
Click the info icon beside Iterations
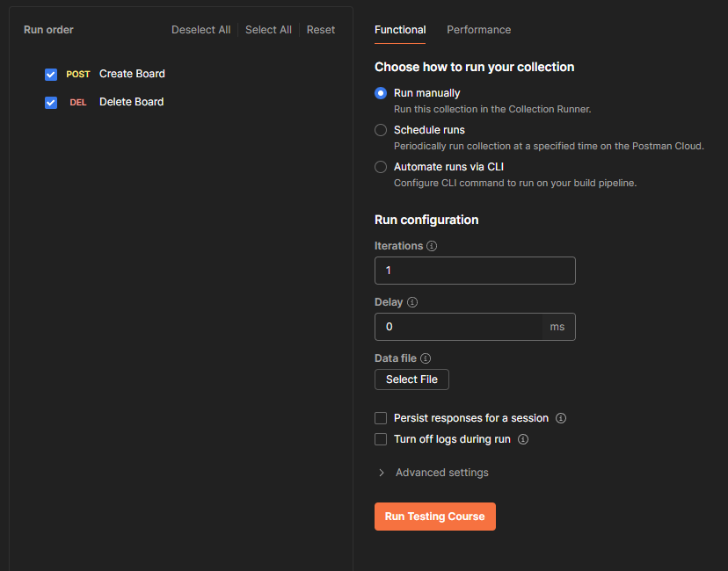(x=432, y=246)
